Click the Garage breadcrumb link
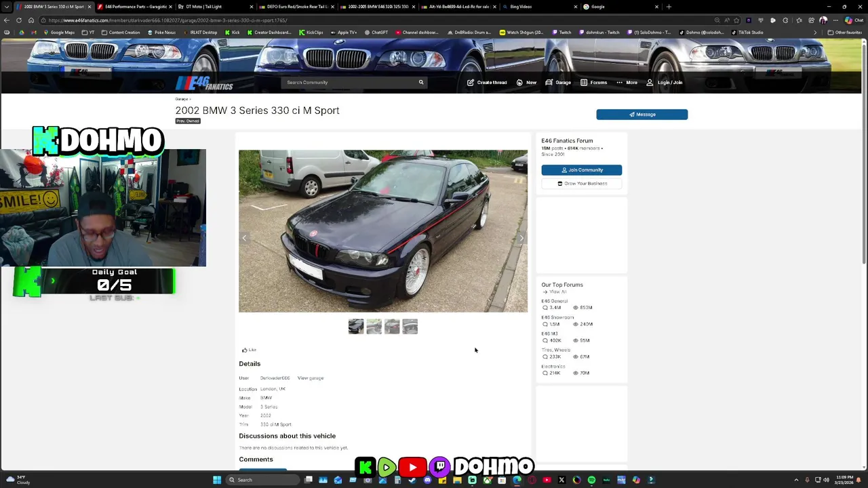The width and height of the screenshot is (868, 488). pos(181,99)
